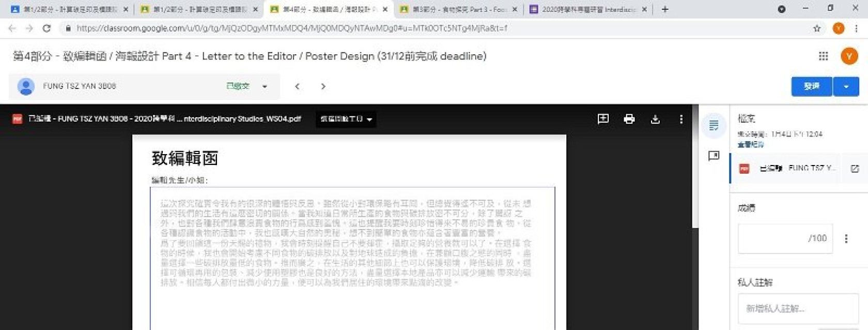Image resolution: width=868 pixels, height=330 pixels.
Task: Download the submitted PDF file
Action: pyautogui.click(x=655, y=119)
